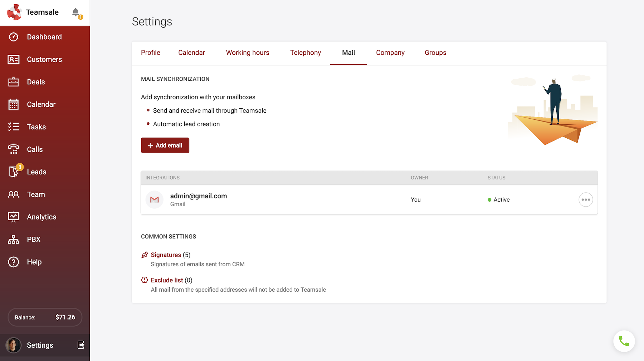Click the logout icon beside Settings

point(81,345)
